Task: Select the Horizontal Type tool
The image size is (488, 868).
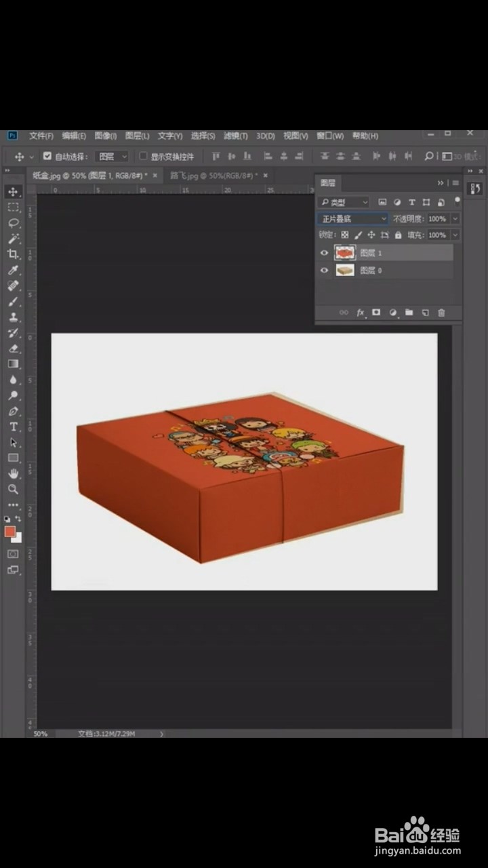Action: point(13,427)
